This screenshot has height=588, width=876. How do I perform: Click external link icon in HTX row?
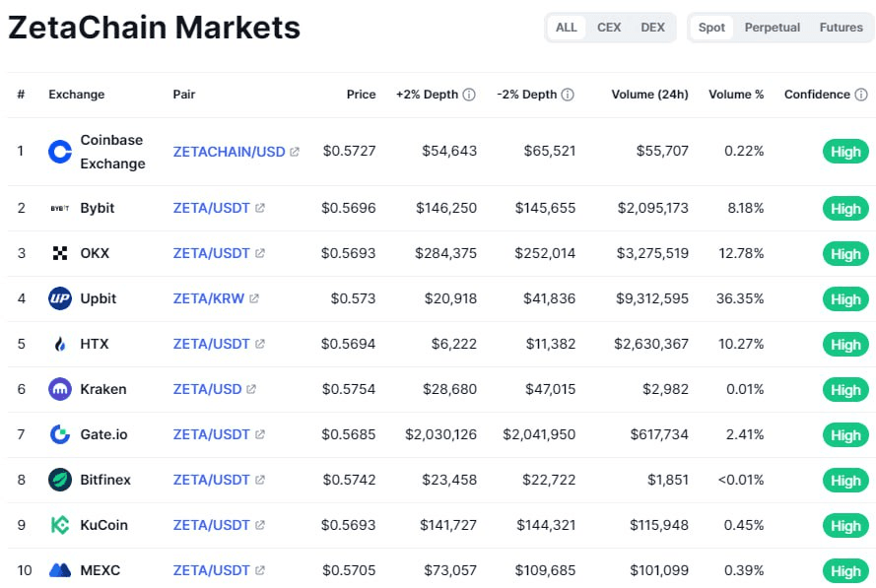click(260, 344)
